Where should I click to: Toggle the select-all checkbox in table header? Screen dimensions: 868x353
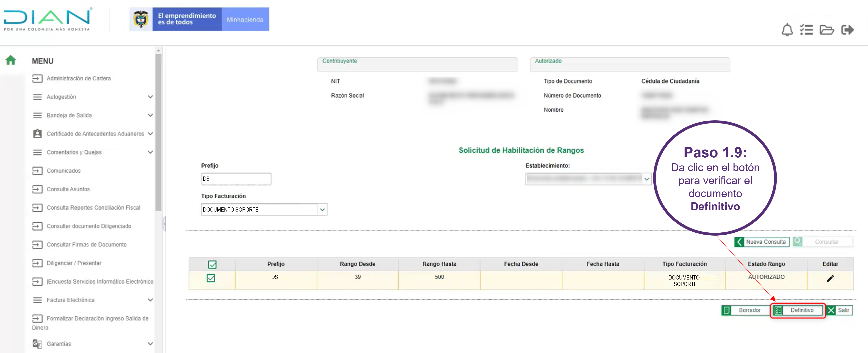tap(212, 265)
